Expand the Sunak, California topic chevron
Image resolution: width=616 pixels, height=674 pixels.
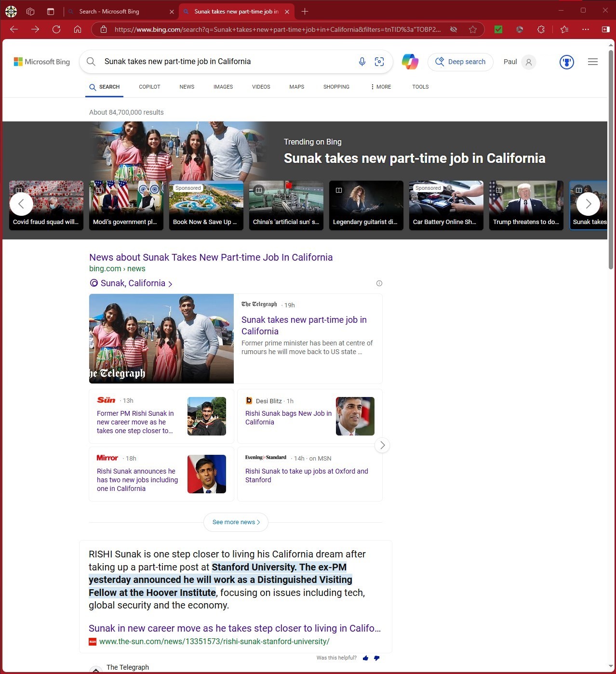[170, 284]
